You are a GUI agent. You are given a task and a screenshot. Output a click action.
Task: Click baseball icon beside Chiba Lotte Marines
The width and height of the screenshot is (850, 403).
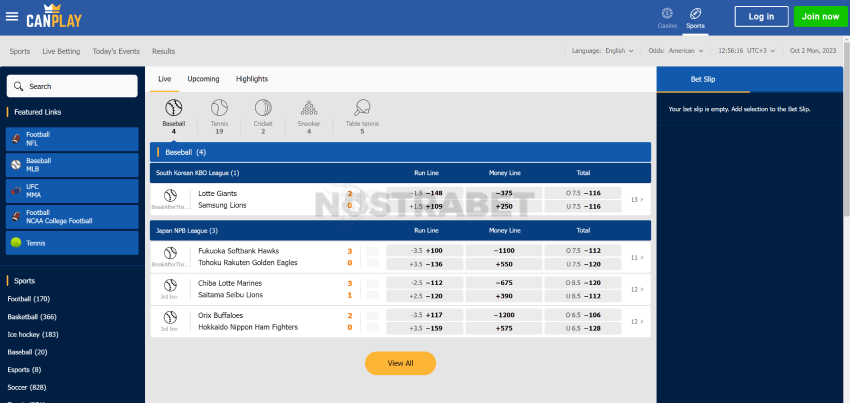pos(171,285)
